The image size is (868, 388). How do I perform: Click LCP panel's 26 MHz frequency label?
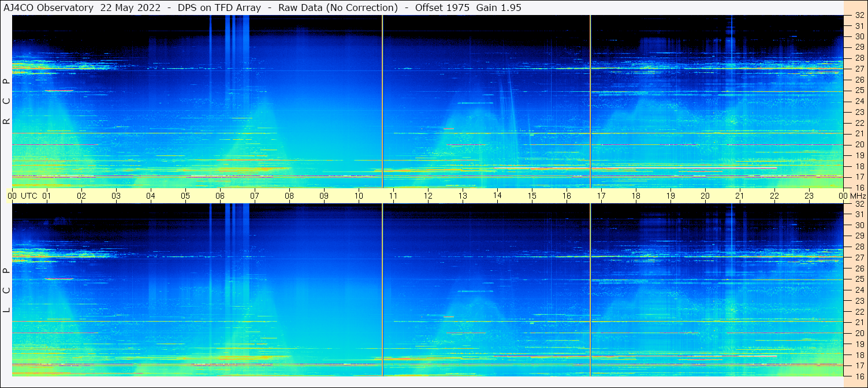(859, 268)
